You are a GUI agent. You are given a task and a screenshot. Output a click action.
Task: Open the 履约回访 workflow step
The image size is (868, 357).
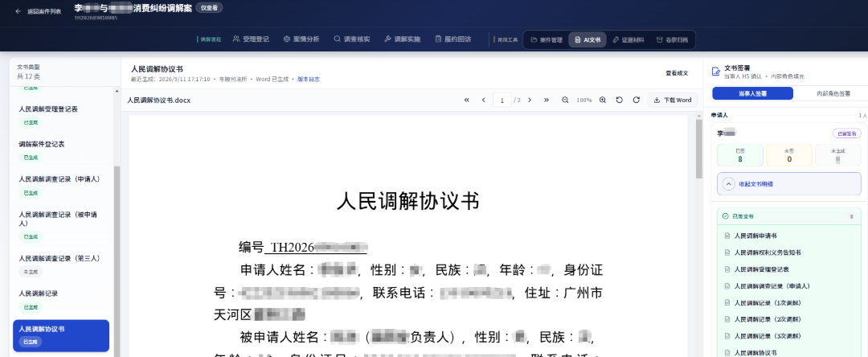[452, 39]
